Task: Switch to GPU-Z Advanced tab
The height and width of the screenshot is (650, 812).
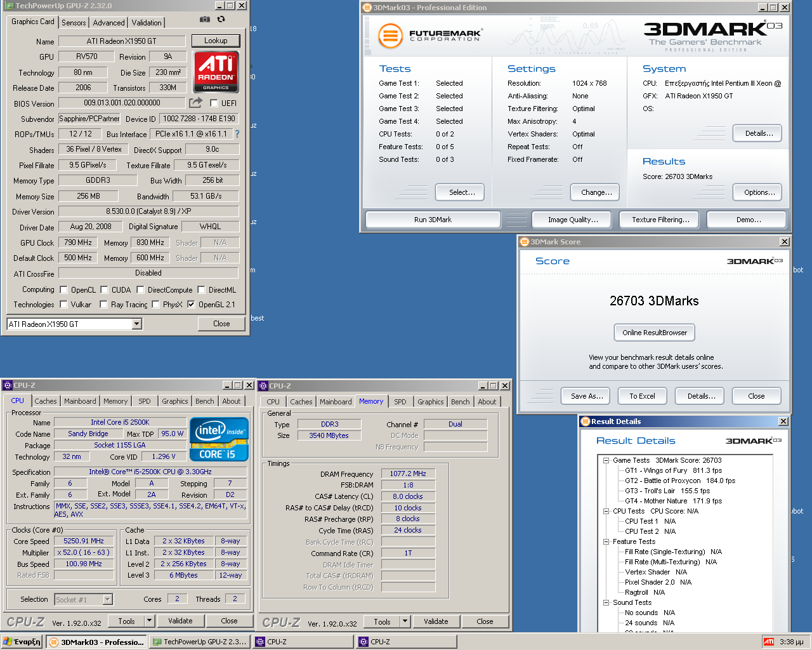Action: [x=109, y=23]
